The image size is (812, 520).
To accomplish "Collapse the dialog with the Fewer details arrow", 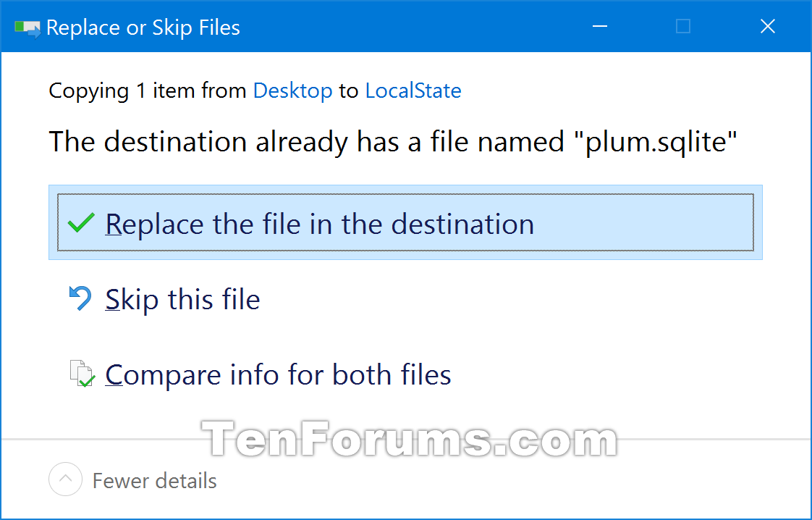I will 65,479.
